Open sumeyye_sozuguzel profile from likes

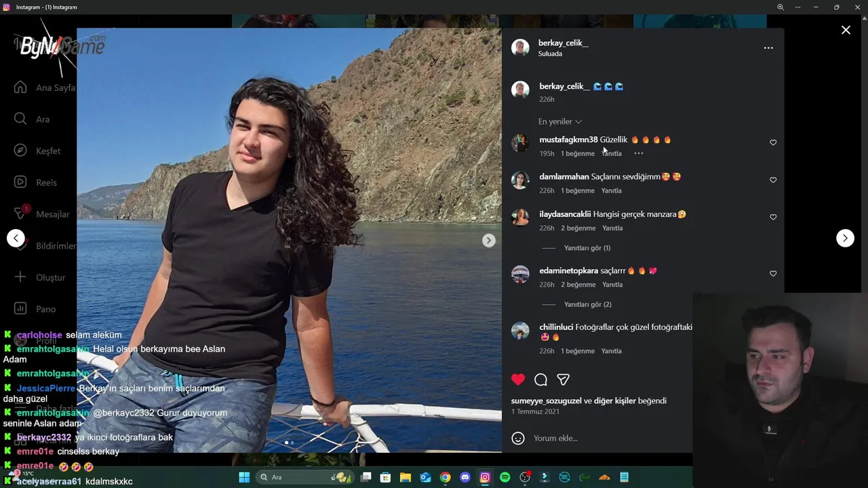(547, 401)
